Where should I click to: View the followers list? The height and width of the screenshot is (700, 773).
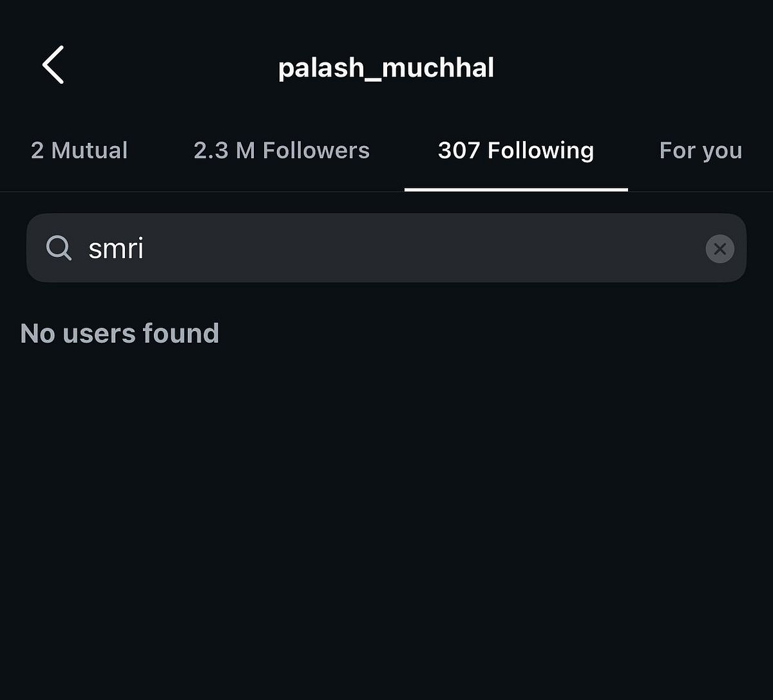tap(282, 151)
